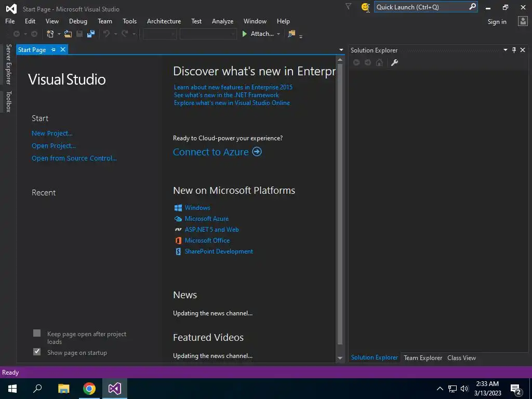Click the Navigate Forward toolbar arrow

pyautogui.click(x=34, y=34)
